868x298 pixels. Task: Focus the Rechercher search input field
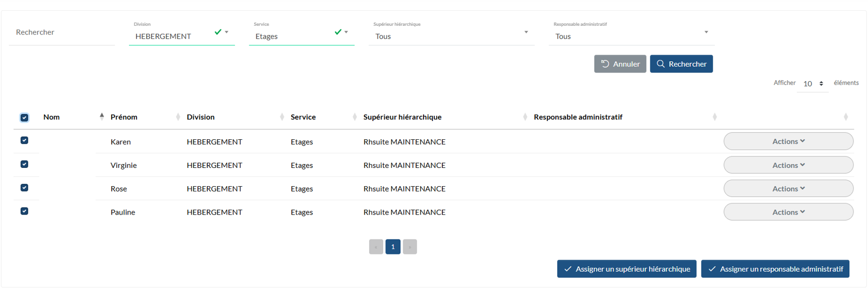click(x=62, y=32)
